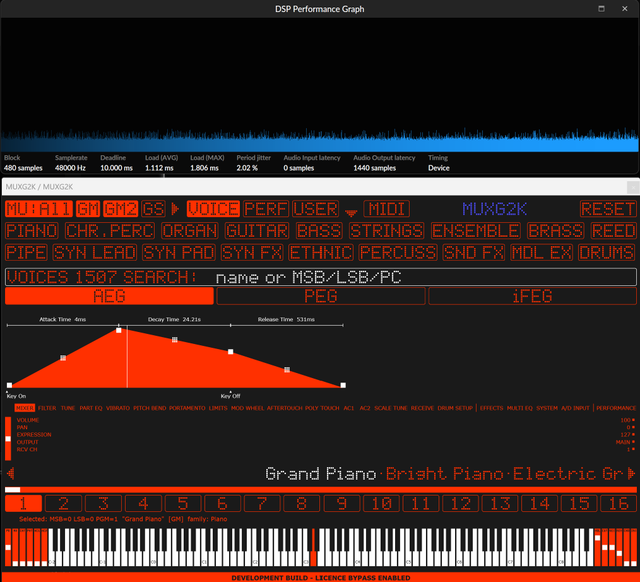
Task: Select the MDL EX category
Action: tap(542, 252)
